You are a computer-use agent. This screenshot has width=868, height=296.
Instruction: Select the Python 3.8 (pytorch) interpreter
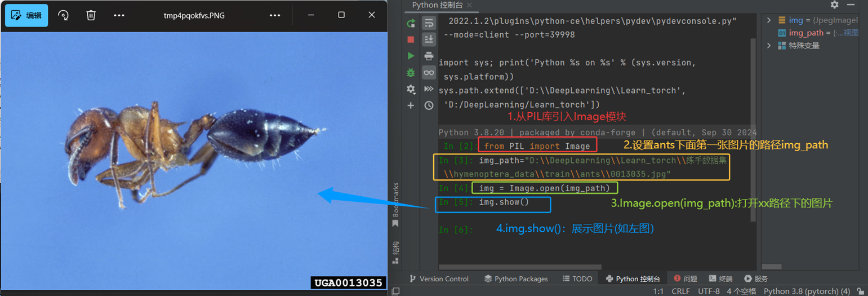[x=807, y=291]
